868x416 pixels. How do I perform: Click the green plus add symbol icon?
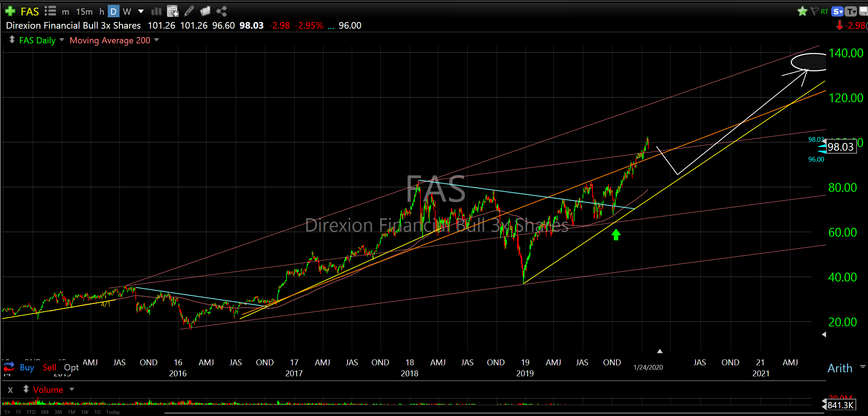tap(10, 11)
